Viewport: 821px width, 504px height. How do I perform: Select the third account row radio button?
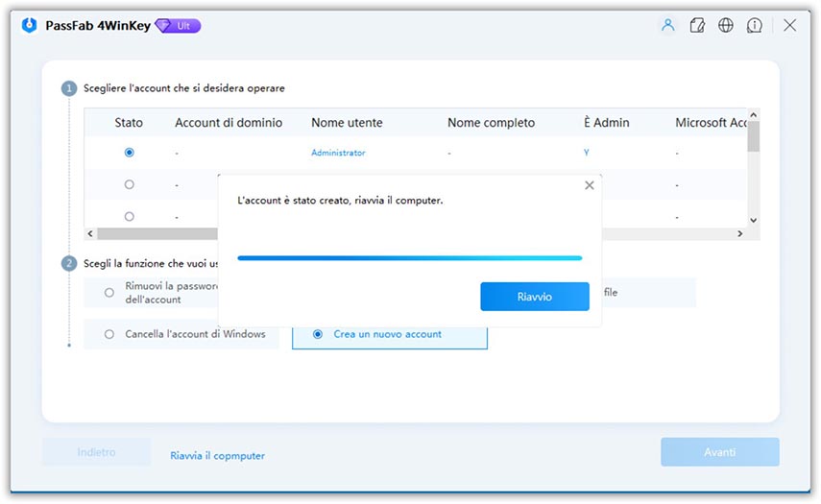pos(130,216)
